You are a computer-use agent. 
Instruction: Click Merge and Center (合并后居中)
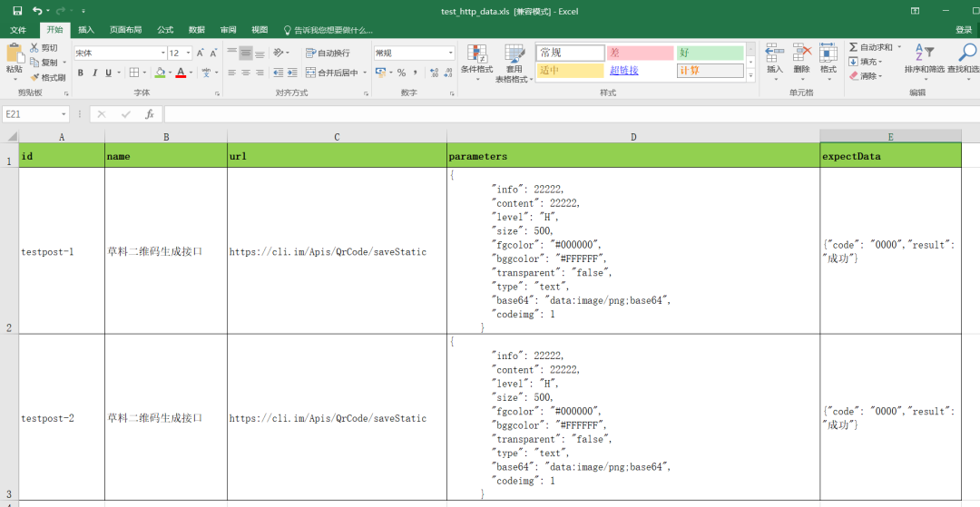(332, 73)
